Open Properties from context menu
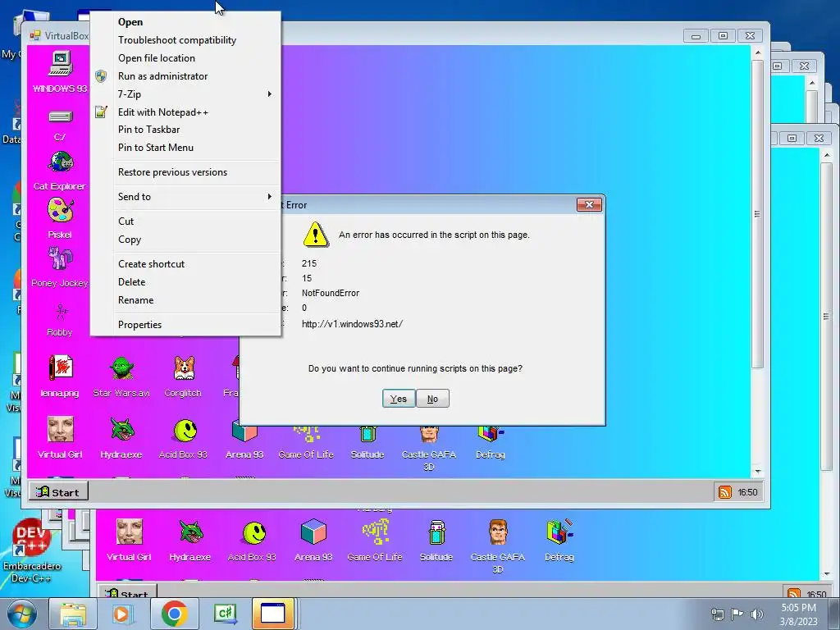The image size is (840, 630). pos(185,325)
